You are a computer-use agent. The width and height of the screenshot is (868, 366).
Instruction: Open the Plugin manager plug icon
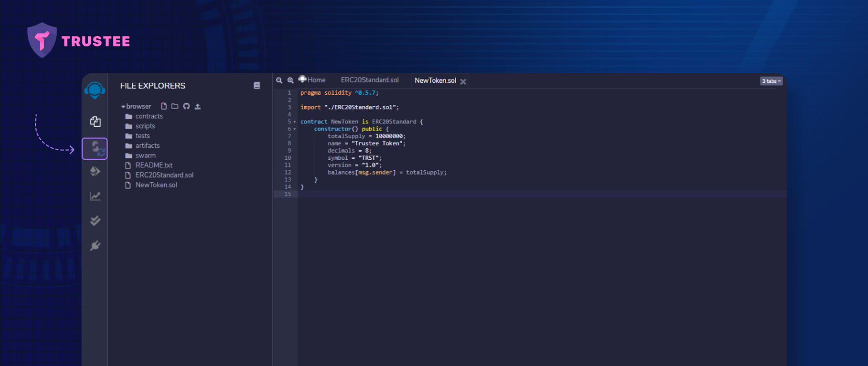[95, 246]
